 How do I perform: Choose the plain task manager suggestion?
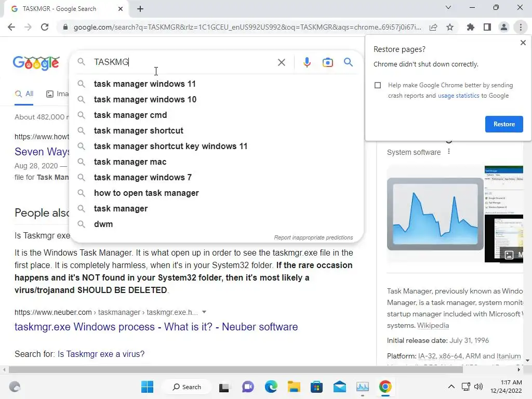pyautogui.click(x=216, y=209)
